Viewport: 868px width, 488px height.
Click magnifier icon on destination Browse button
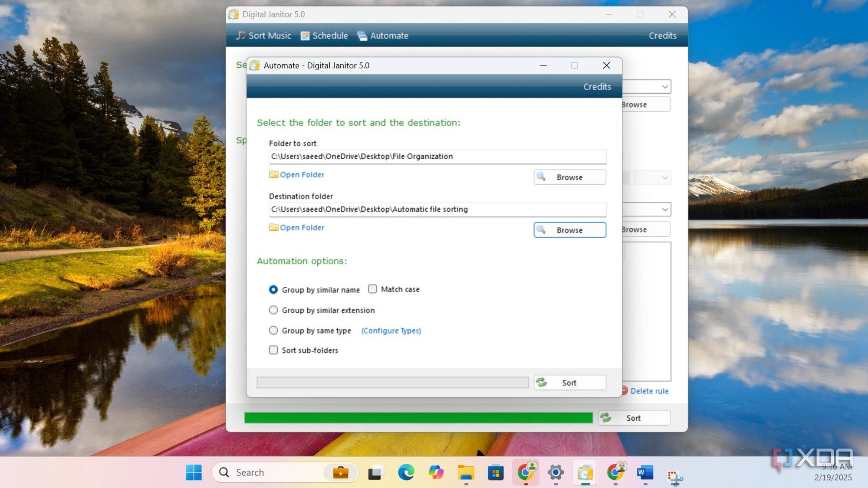[541, 229]
